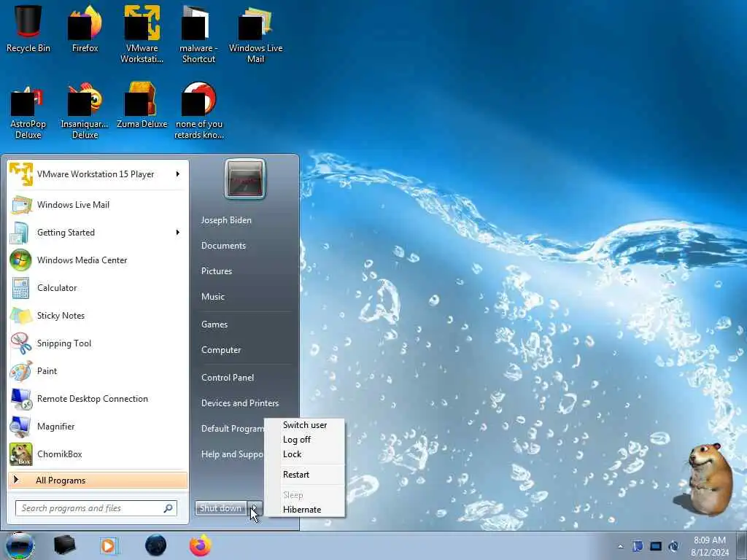Screen dimensions: 747x560
Task: Click the Snipping Tool scissors icon
Action: (20, 343)
